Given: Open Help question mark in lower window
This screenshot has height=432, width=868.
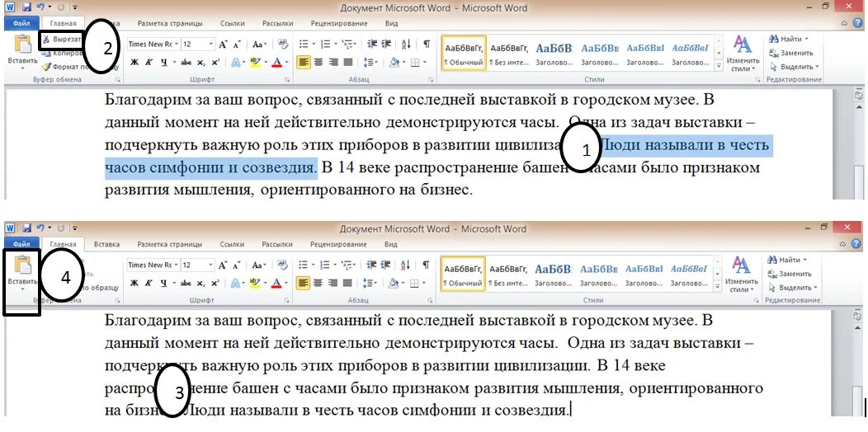Looking at the screenshot, I should point(857,244).
